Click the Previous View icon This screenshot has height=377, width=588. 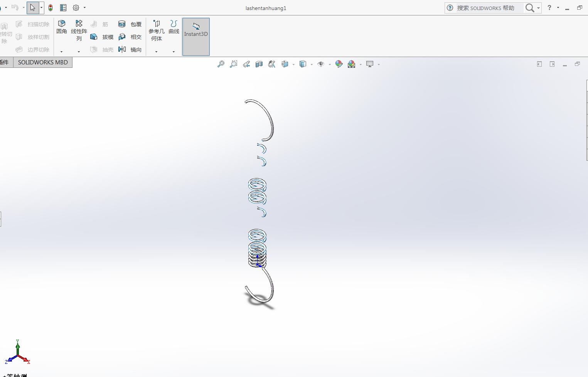coord(246,64)
